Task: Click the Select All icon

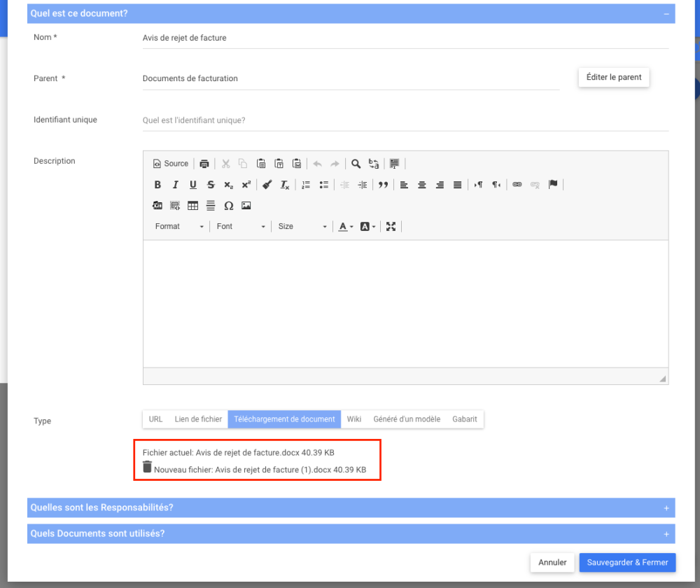Action: (394, 163)
